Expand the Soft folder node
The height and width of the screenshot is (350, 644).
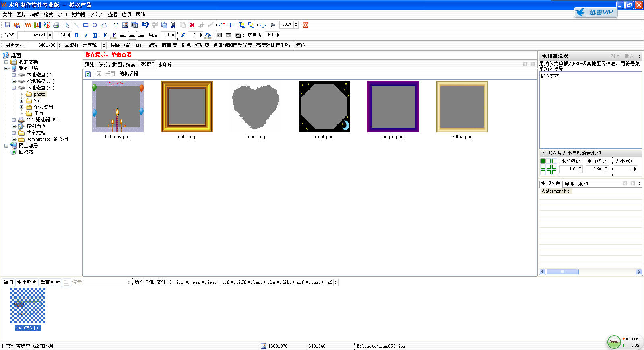(x=21, y=101)
